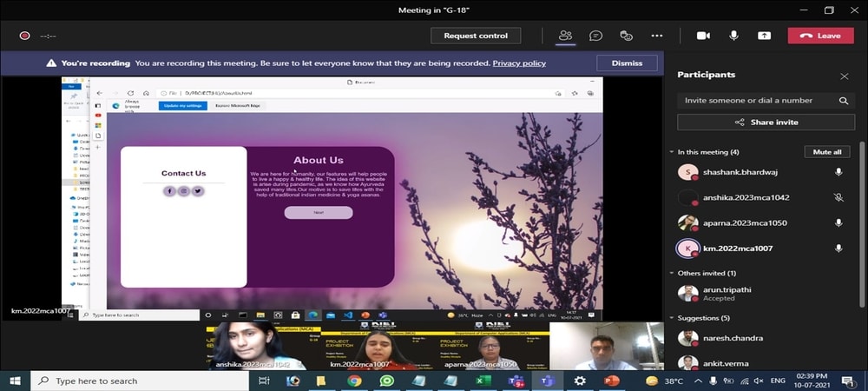The width and height of the screenshot is (868, 391).
Task: Toggle the camera on or off
Action: click(x=703, y=36)
